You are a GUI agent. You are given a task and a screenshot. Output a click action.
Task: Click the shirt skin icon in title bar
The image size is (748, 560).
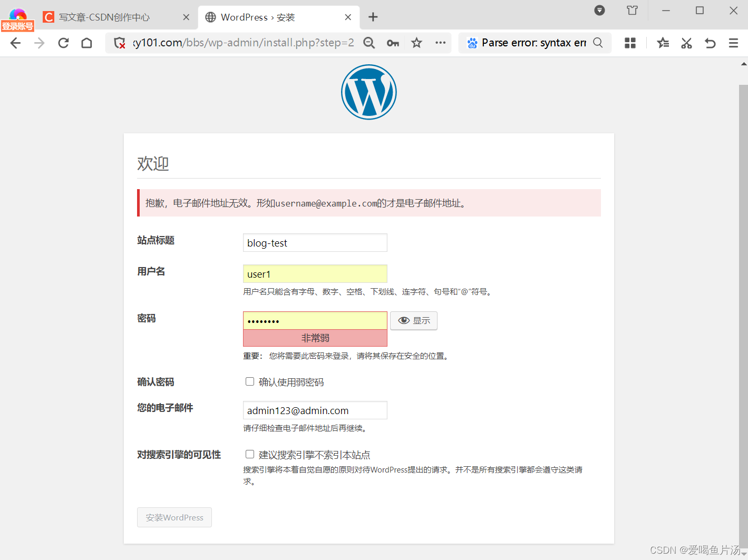(632, 11)
